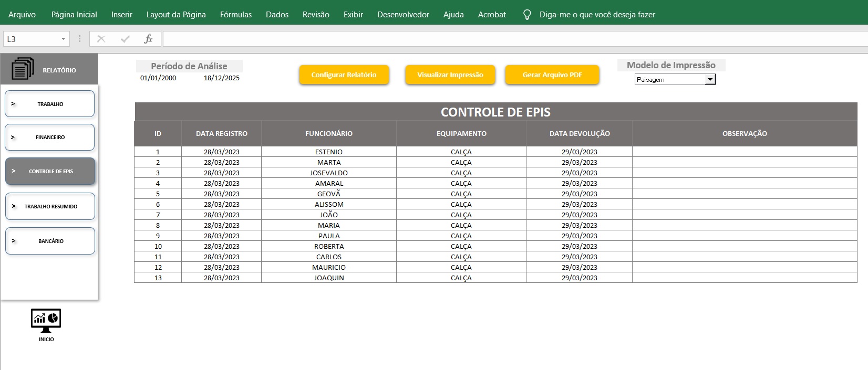Click the ID cell with number 13
Viewport: 868px width, 370px height.
158,278
